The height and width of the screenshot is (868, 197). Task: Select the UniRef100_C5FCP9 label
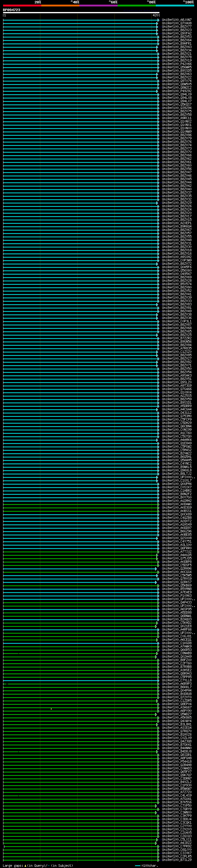177,419
